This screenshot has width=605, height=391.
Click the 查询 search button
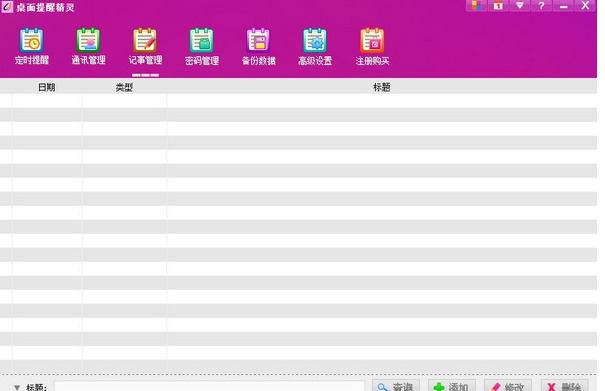(396, 386)
